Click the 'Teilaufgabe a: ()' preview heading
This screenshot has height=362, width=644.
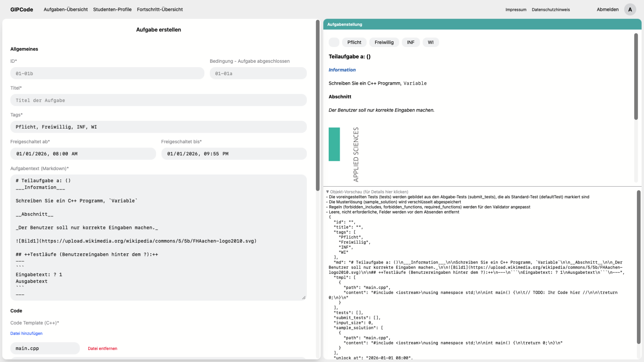tap(350, 56)
